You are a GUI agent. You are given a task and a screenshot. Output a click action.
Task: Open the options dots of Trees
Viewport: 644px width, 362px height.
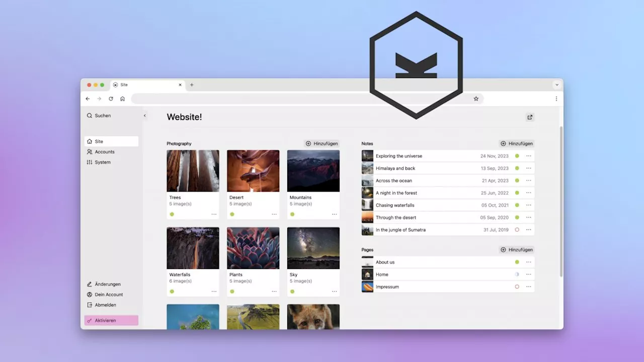coord(214,214)
